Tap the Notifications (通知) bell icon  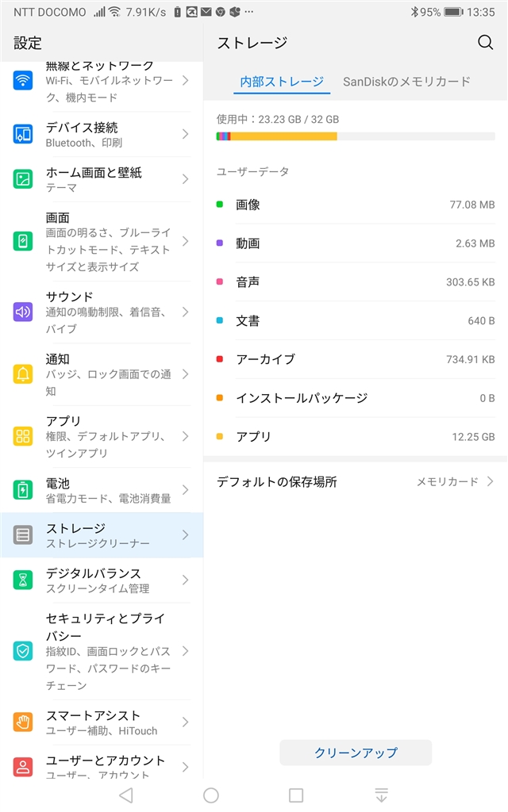(x=23, y=373)
